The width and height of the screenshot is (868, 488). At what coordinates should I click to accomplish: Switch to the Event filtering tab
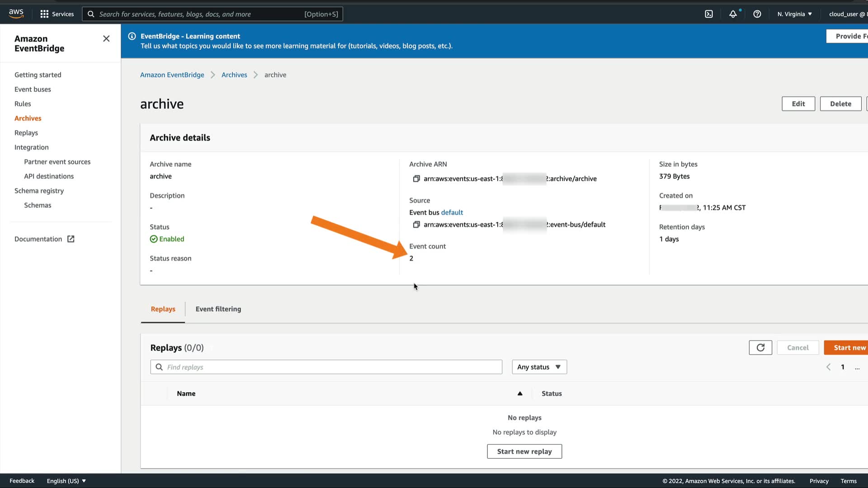tap(218, 309)
